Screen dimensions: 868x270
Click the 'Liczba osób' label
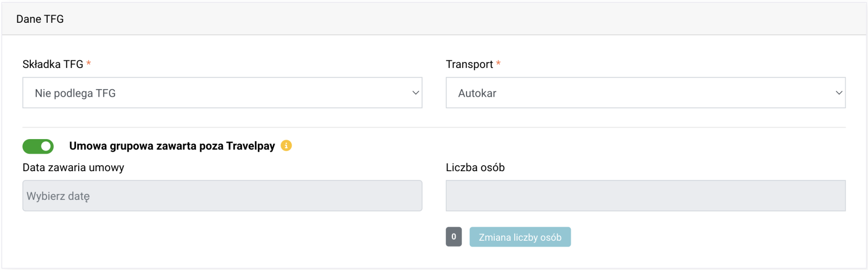475,168
